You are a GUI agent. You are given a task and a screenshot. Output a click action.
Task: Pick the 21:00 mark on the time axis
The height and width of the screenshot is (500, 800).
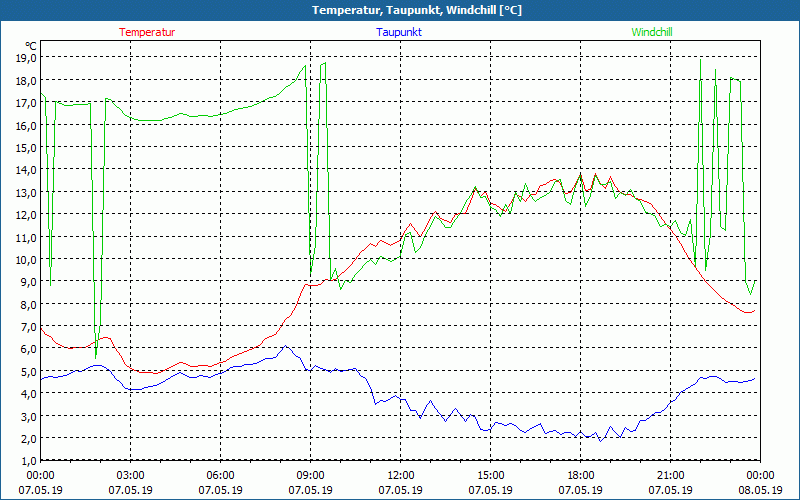tap(670, 475)
